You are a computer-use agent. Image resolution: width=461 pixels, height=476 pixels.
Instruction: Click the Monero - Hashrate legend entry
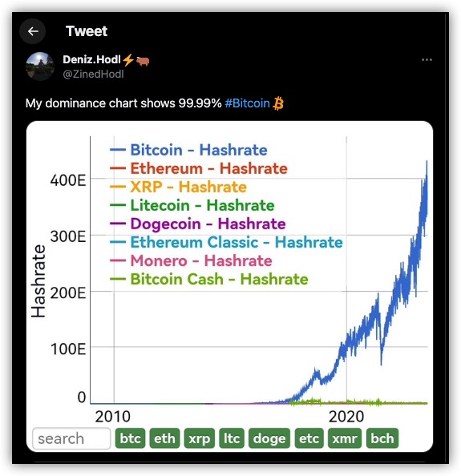pyautogui.click(x=191, y=260)
